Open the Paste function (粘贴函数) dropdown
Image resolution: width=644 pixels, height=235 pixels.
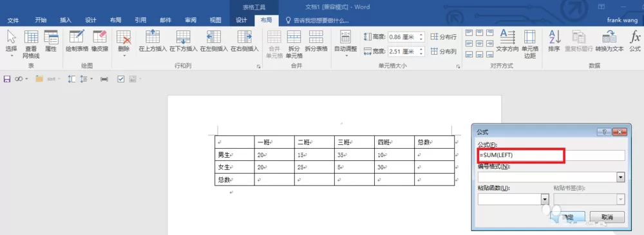[545, 199]
